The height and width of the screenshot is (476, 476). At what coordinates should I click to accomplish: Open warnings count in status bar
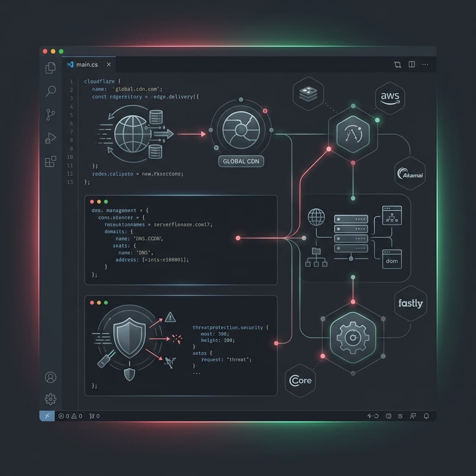[x=77, y=416]
